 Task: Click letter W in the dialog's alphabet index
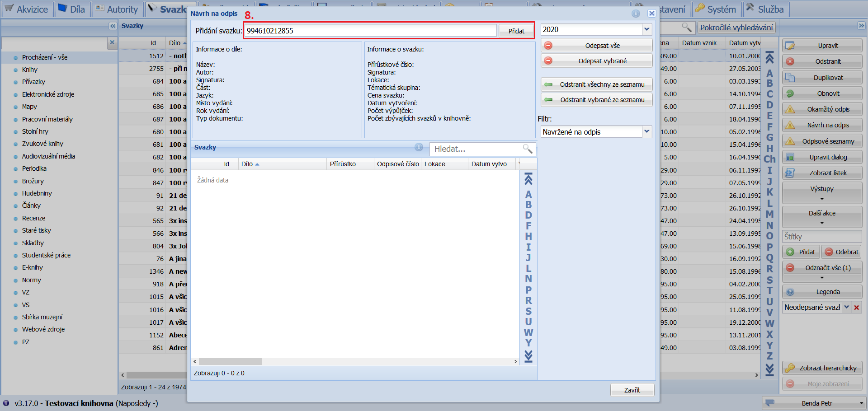[x=528, y=332]
